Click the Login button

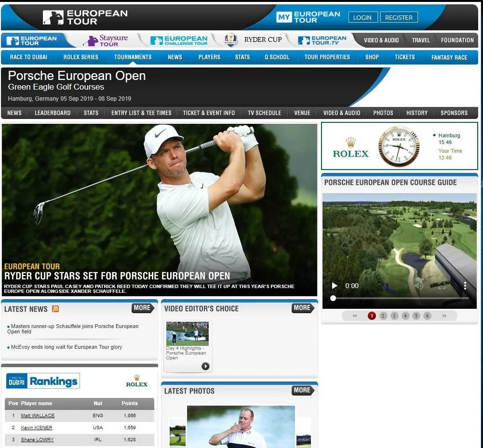pos(362,17)
